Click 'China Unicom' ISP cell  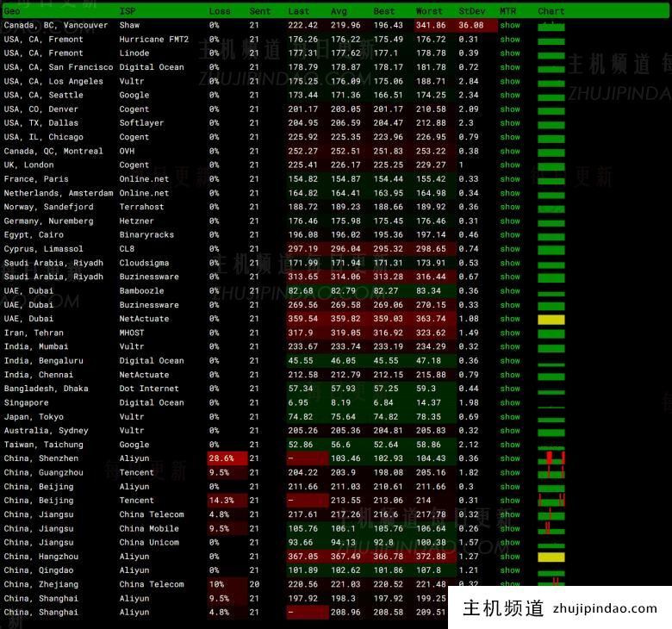point(149,543)
